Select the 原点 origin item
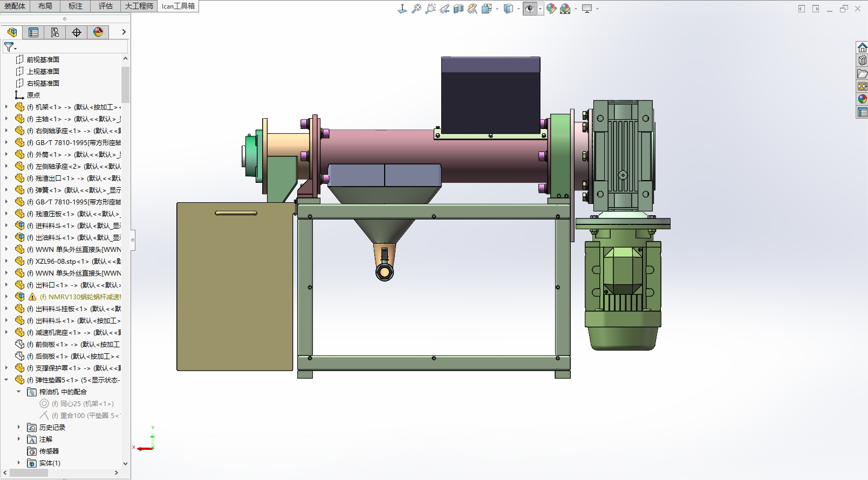 pyautogui.click(x=33, y=95)
